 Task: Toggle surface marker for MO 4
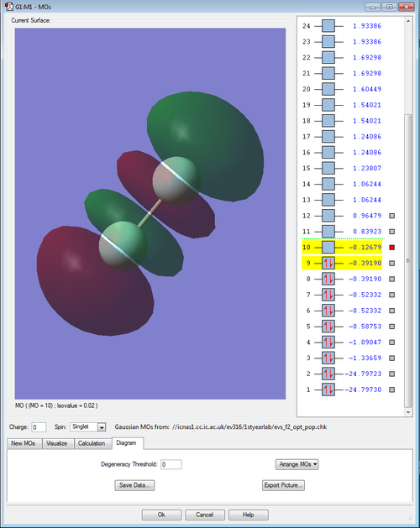(x=391, y=342)
